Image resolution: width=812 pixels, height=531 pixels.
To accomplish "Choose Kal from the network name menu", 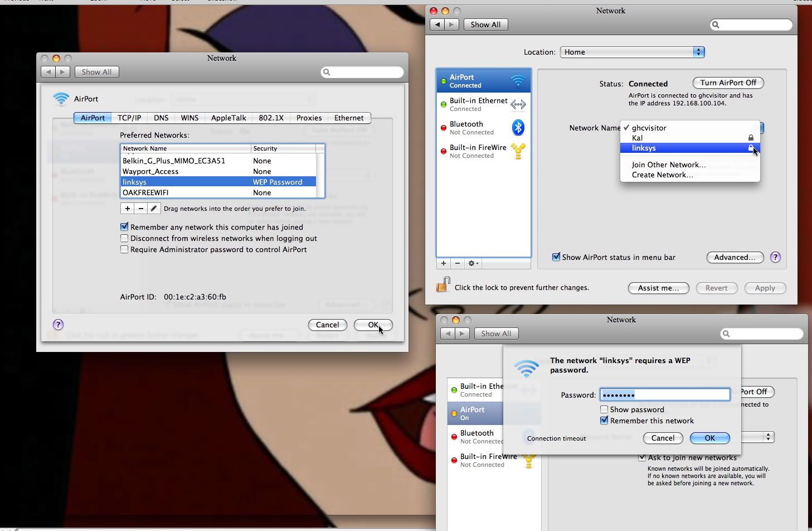I will (x=690, y=138).
